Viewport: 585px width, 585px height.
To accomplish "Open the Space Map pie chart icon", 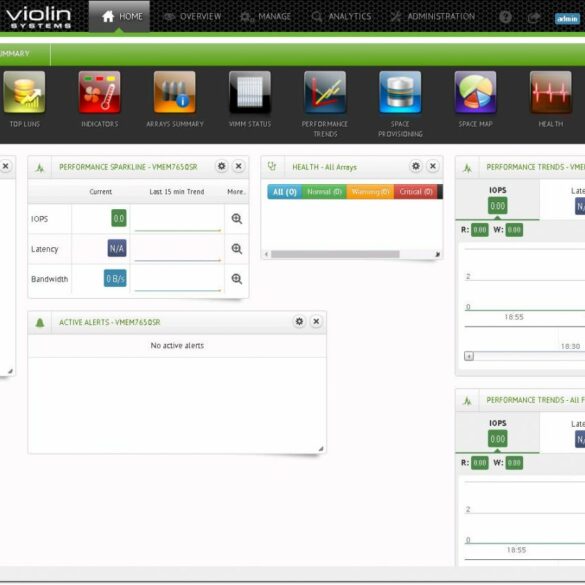I will click(x=476, y=92).
